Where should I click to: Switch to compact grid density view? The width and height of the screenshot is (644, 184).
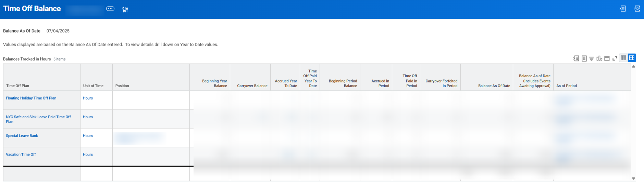[x=623, y=58]
